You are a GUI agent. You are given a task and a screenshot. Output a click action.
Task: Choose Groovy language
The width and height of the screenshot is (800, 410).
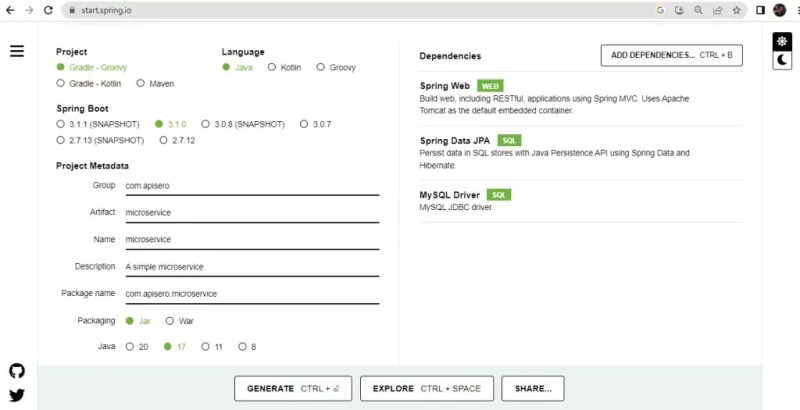(336, 67)
